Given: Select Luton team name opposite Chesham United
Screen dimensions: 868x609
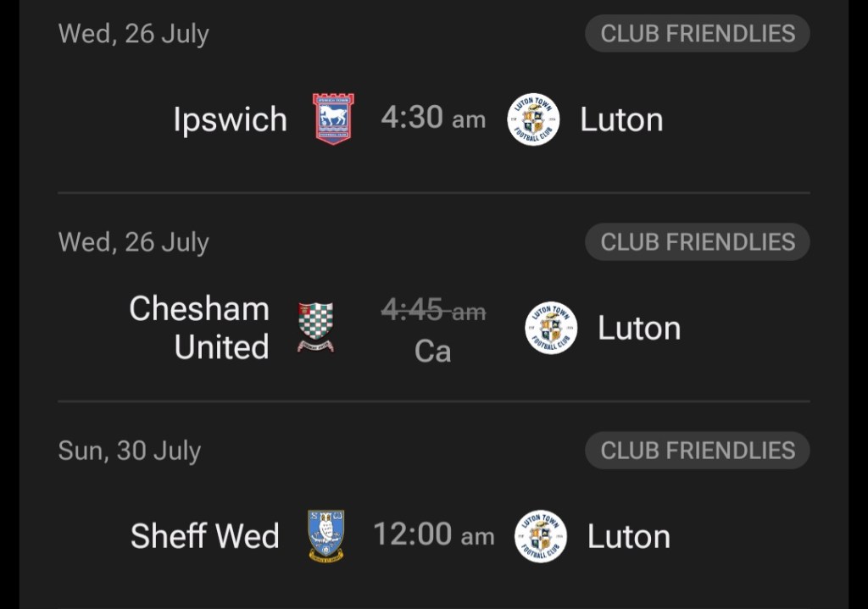Looking at the screenshot, I should [x=639, y=328].
